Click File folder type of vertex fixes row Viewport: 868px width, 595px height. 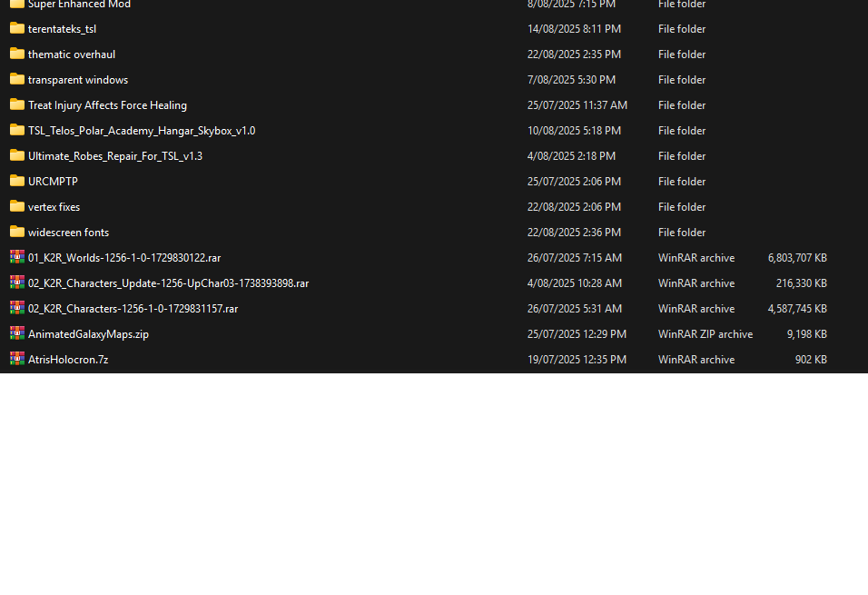pyautogui.click(x=682, y=207)
